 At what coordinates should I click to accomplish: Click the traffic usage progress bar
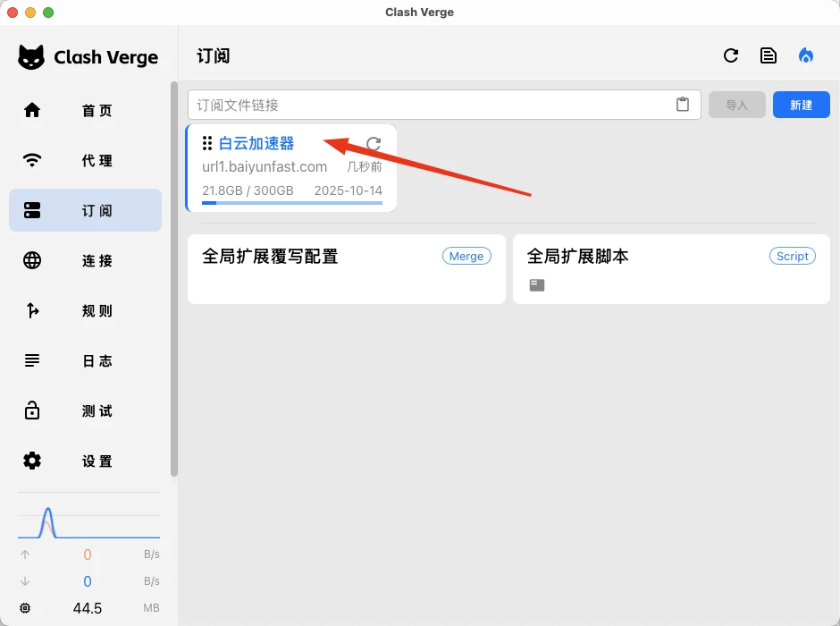(x=290, y=204)
